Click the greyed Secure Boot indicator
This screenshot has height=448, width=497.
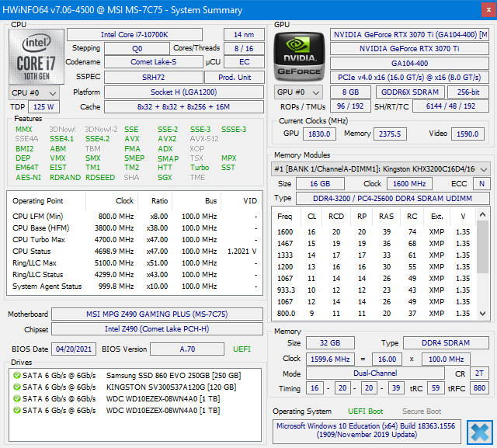click(422, 411)
